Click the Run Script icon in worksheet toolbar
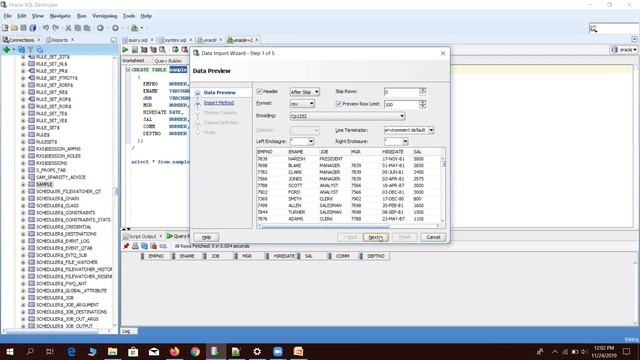Viewport: 640px width, 360px height. pyautogui.click(x=135, y=49)
